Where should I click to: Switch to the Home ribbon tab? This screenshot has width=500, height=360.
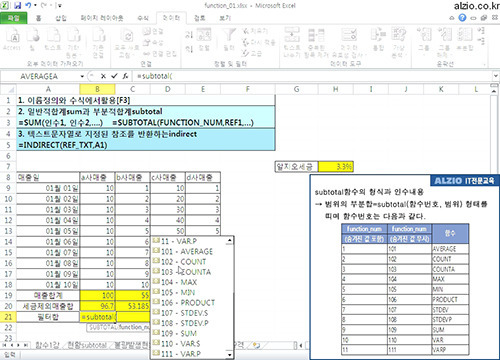38,18
